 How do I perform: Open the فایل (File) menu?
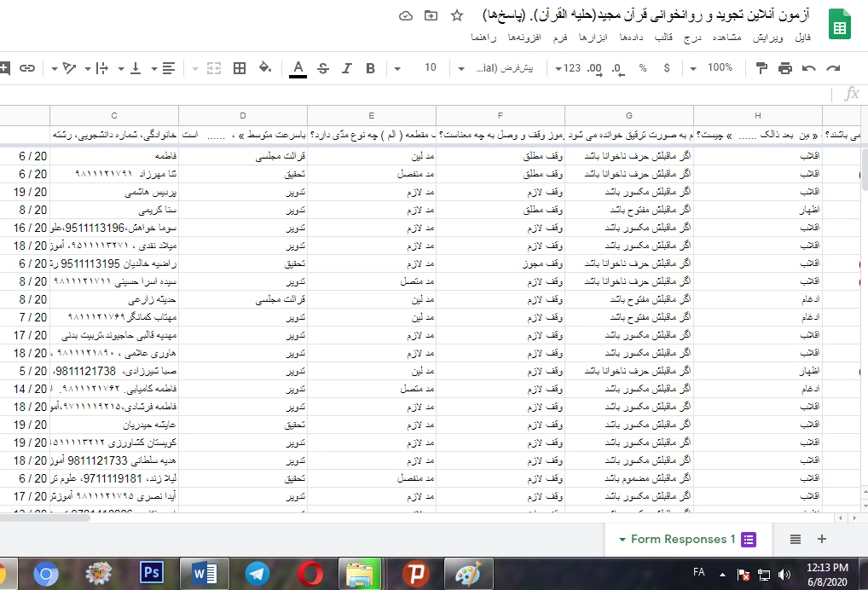[803, 38]
